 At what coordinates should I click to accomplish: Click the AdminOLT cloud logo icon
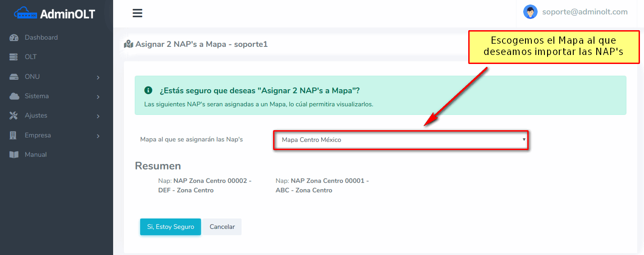tap(26, 14)
